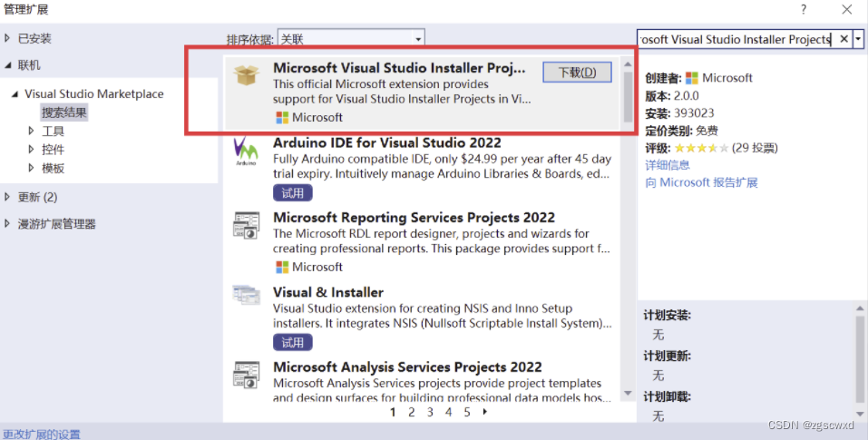Open the help question mark button
The image size is (868, 440).
[804, 9]
